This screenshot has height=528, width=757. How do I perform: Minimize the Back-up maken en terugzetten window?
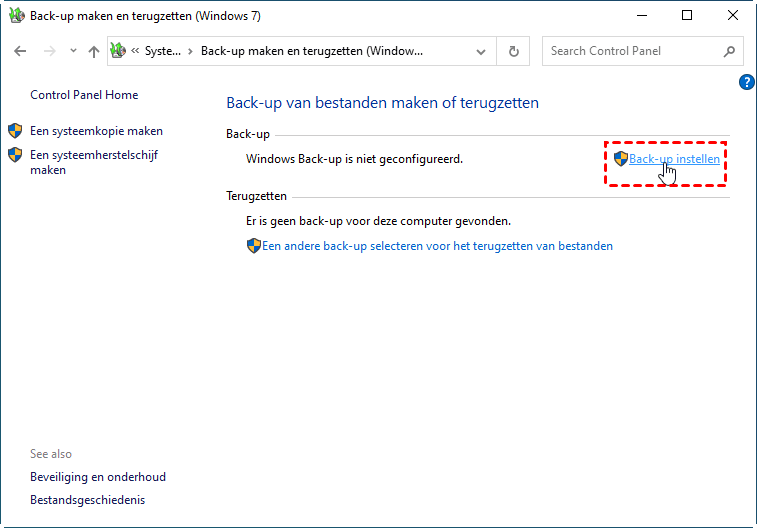[642, 15]
